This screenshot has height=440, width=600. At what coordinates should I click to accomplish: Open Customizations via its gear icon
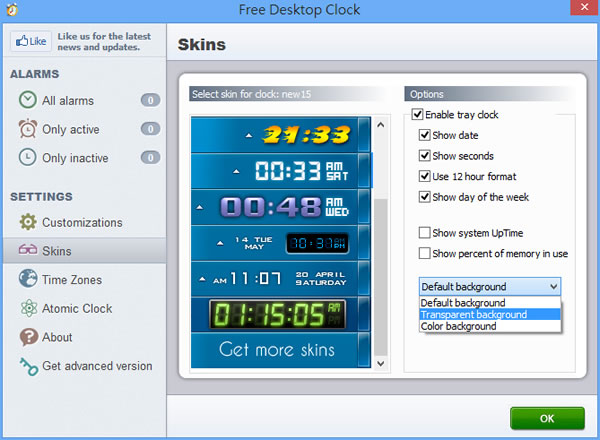(28, 222)
